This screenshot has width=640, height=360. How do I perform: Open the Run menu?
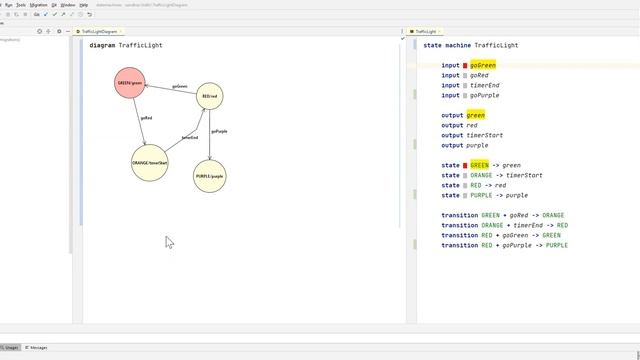click(9, 5)
